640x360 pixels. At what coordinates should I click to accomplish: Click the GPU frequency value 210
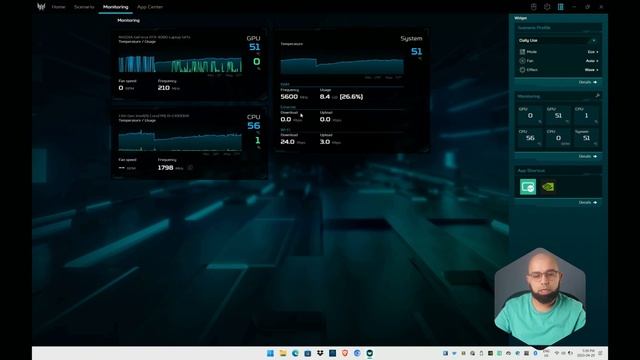tap(164, 88)
